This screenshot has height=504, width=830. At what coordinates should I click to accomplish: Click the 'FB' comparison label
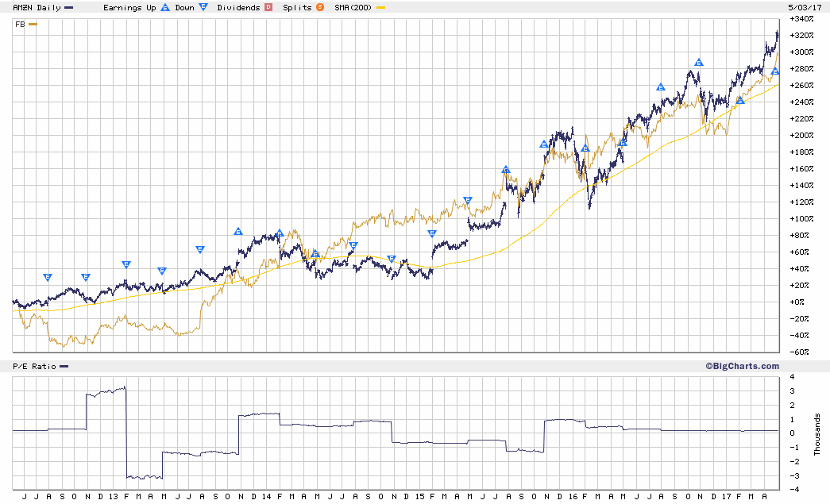(20, 25)
